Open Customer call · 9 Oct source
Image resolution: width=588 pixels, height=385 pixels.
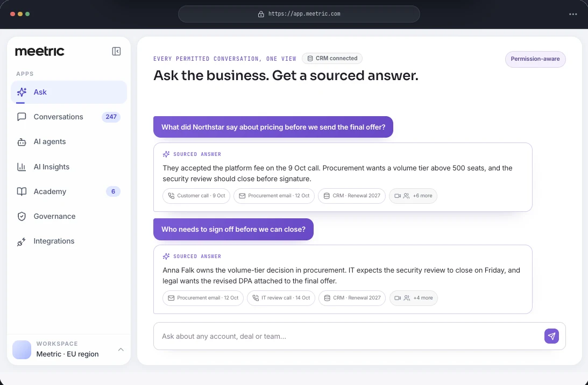tap(196, 196)
